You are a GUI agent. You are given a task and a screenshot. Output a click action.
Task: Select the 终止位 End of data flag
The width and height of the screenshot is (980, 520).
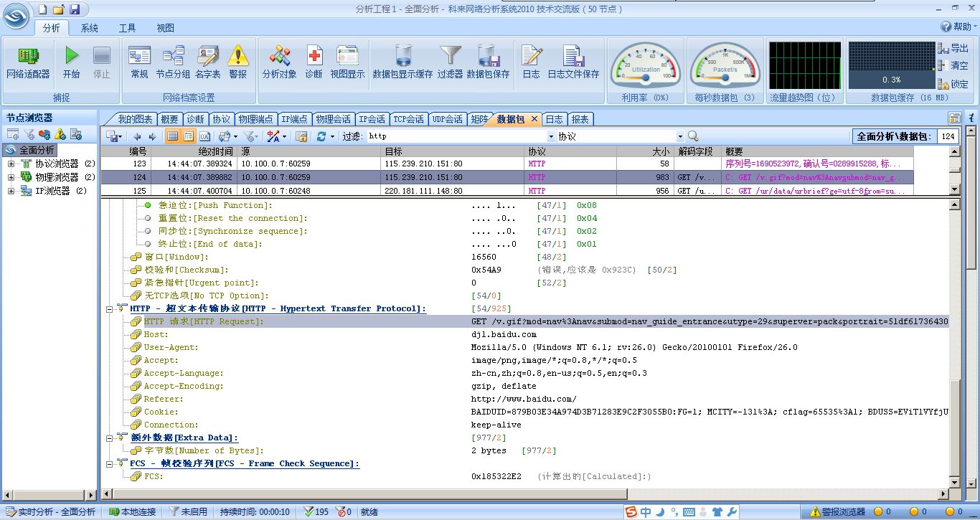tap(209, 245)
